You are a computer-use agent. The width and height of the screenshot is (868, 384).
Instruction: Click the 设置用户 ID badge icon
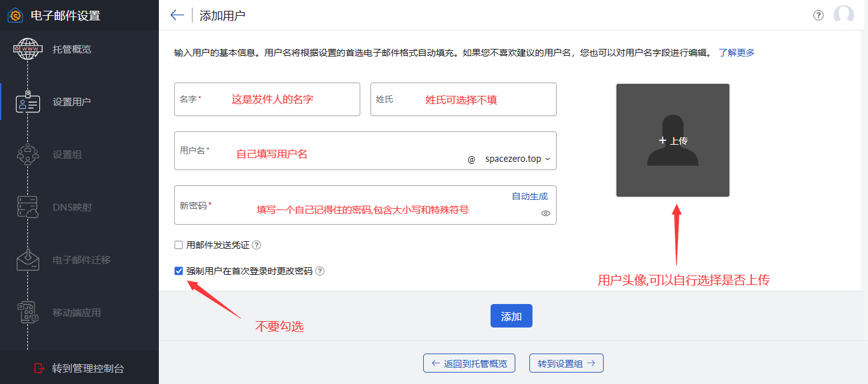click(x=27, y=102)
